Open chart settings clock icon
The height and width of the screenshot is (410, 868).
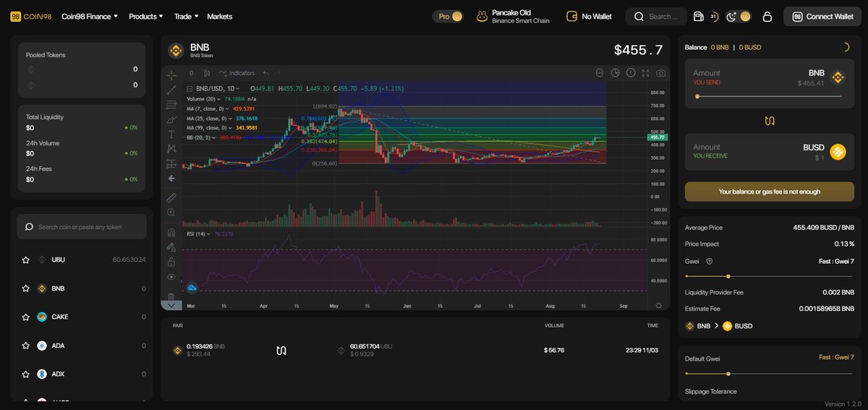[x=616, y=73]
